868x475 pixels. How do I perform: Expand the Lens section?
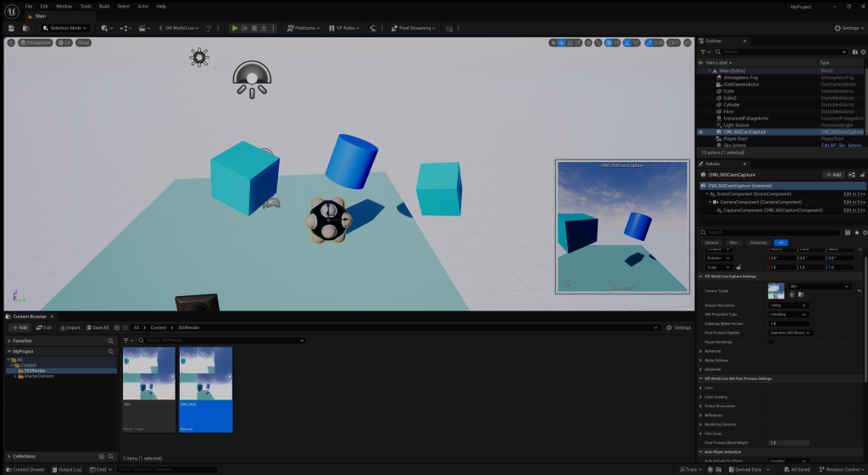tap(701, 388)
